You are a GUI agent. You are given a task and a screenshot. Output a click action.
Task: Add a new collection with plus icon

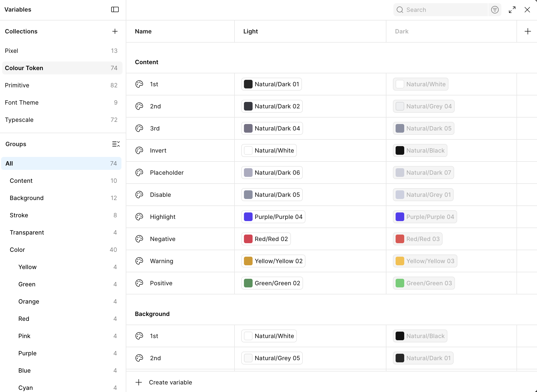tap(115, 31)
